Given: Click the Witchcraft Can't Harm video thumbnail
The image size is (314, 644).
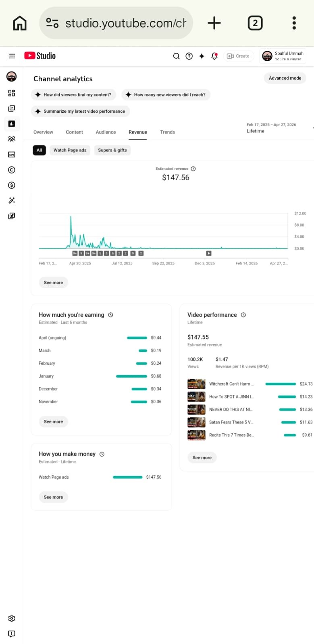Looking at the screenshot, I should click(x=196, y=384).
